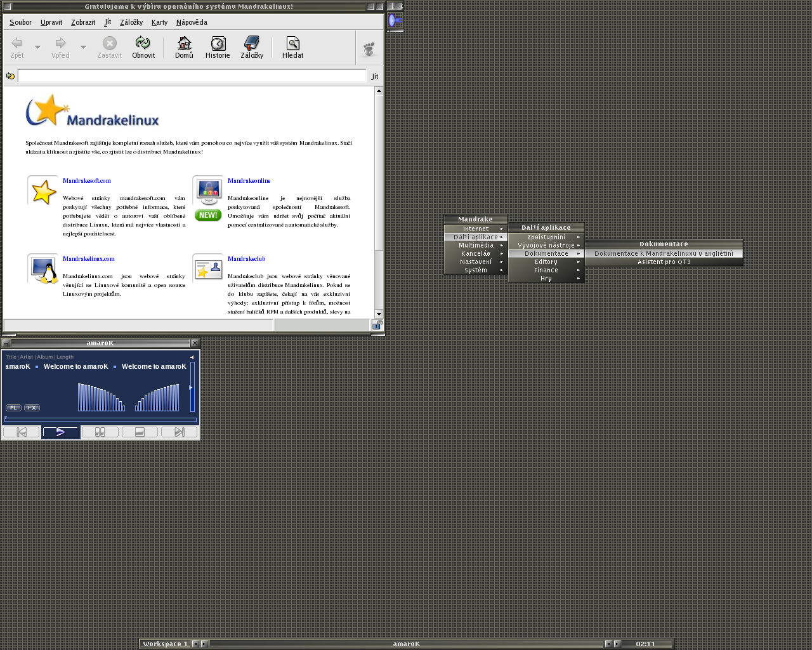The image size is (812, 650).
Task: Toggle the amaroK FX effects button
Action: [32, 408]
